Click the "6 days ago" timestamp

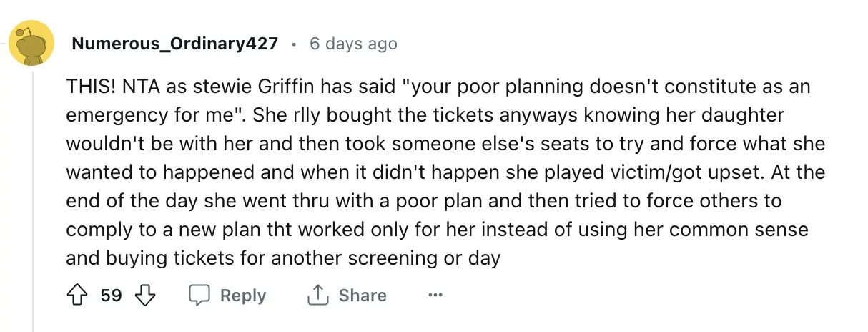click(353, 44)
